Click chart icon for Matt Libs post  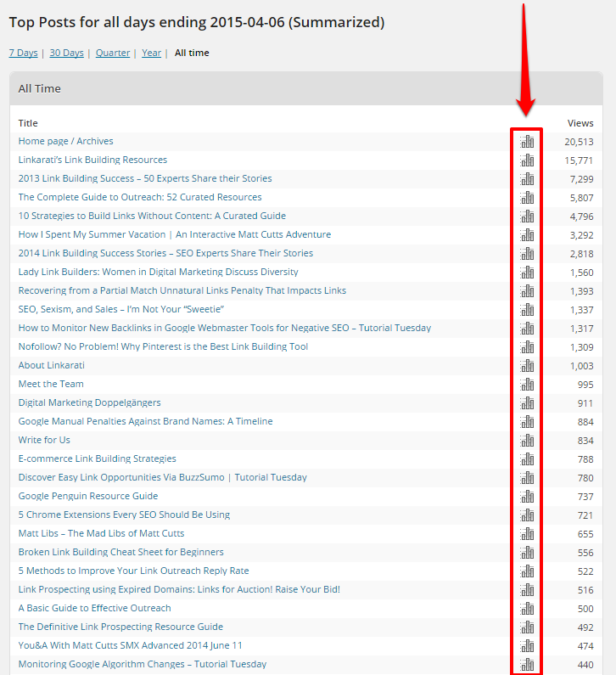coord(527,534)
